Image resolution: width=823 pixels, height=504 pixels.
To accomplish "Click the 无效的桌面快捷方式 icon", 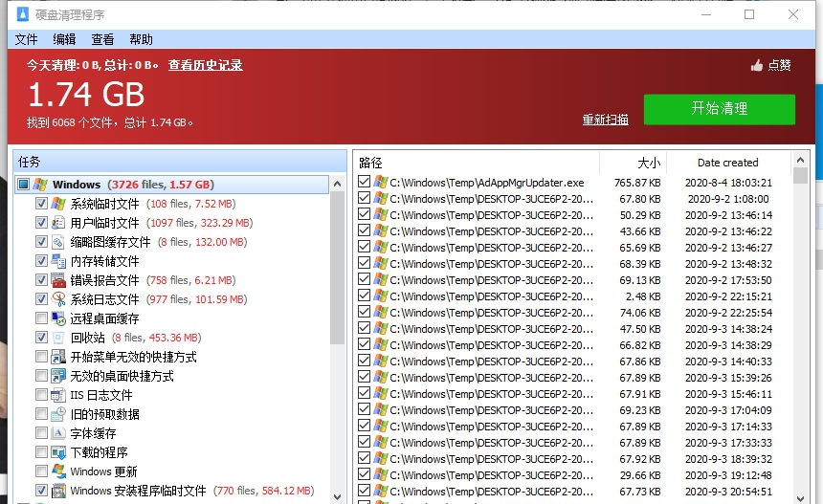I will click(58, 376).
